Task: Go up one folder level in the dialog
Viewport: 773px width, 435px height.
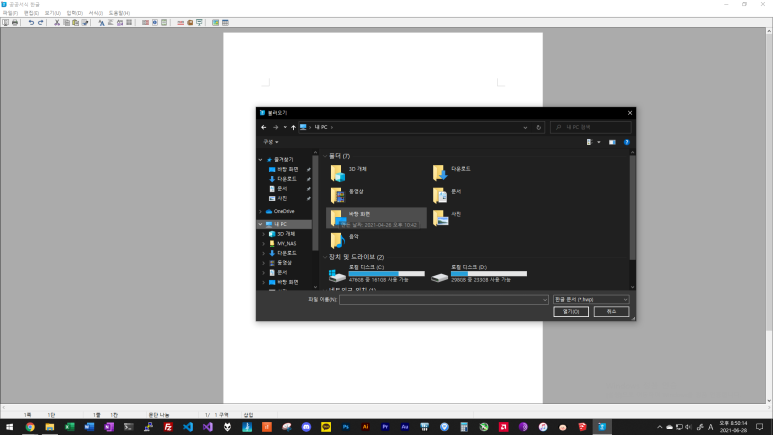Action: (x=293, y=127)
